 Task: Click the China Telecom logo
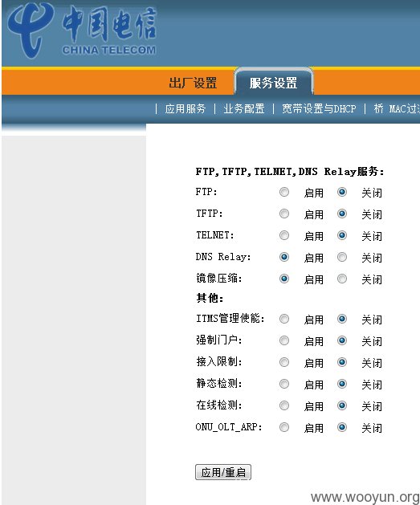click(x=82, y=31)
